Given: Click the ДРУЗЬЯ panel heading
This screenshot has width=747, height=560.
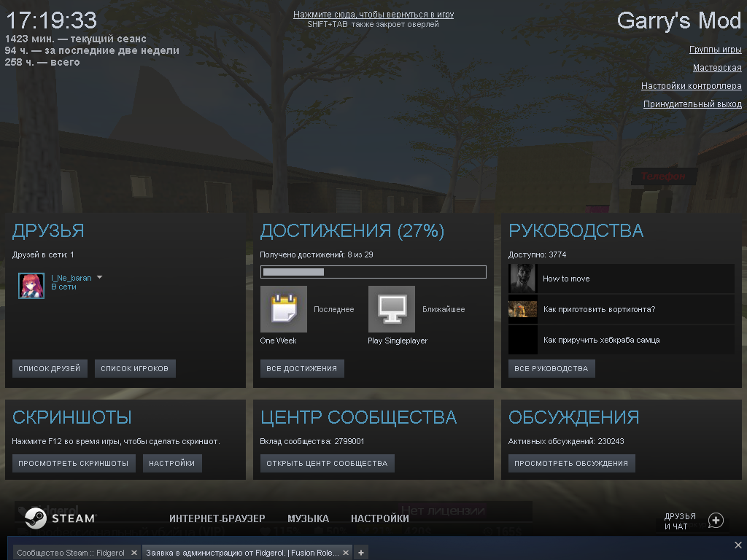Looking at the screenshot, I should (48, 231).
